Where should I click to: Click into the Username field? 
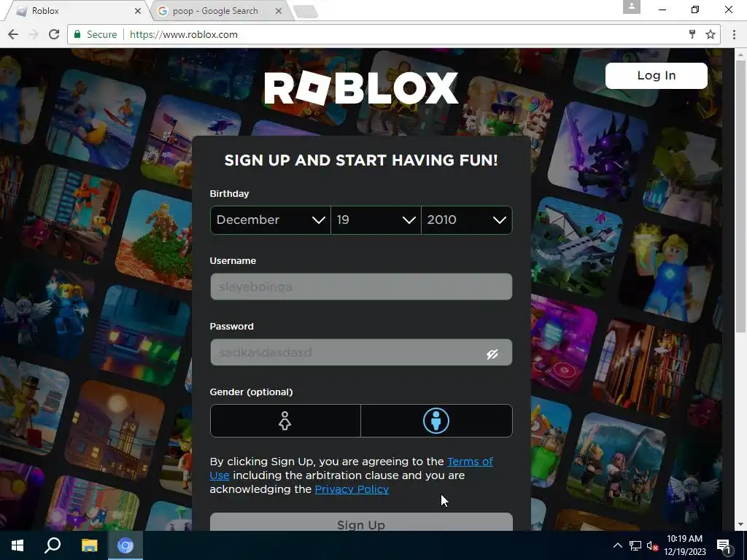pyautogui.click(x=361, y=287)
